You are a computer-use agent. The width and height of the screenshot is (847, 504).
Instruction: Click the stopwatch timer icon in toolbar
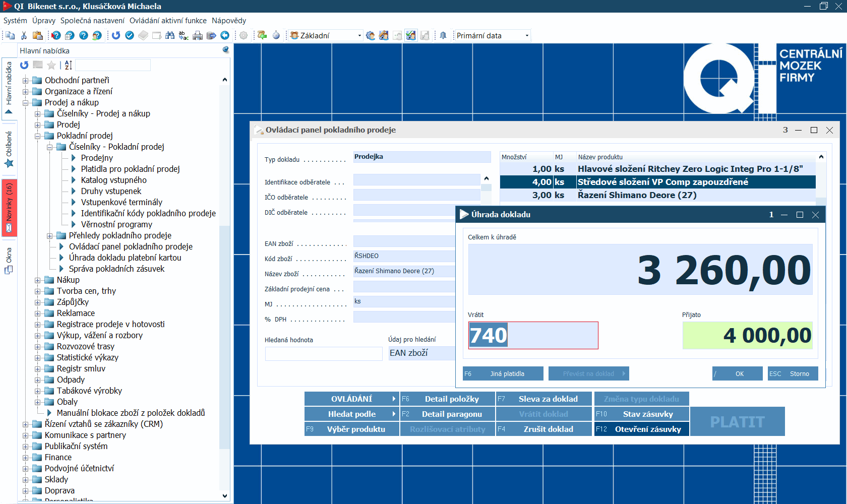point(276,35)
